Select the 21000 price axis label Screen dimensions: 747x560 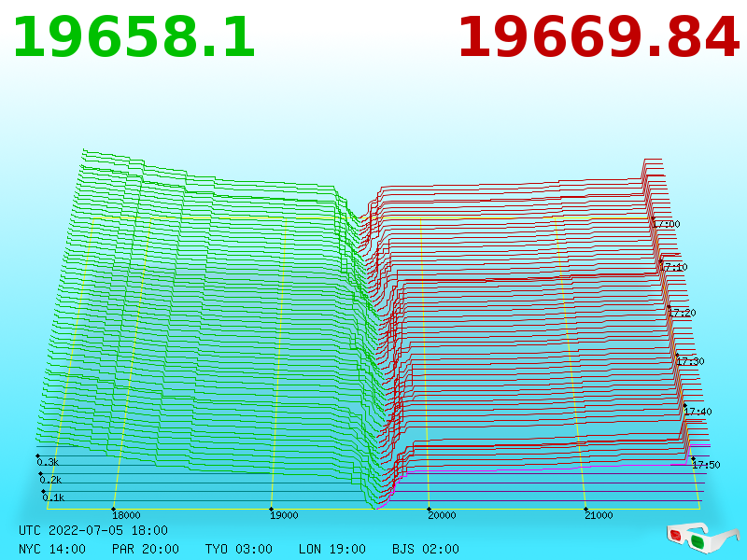[599, 515]
